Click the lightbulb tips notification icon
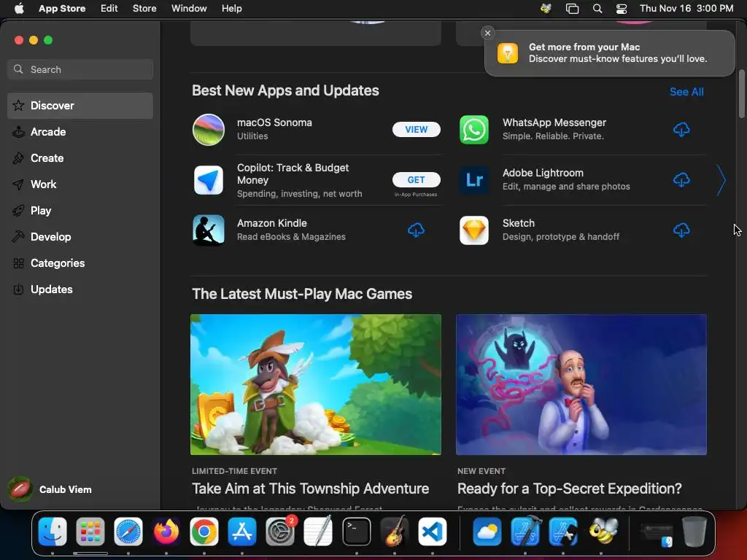The image size is (747, 560). 508,52
